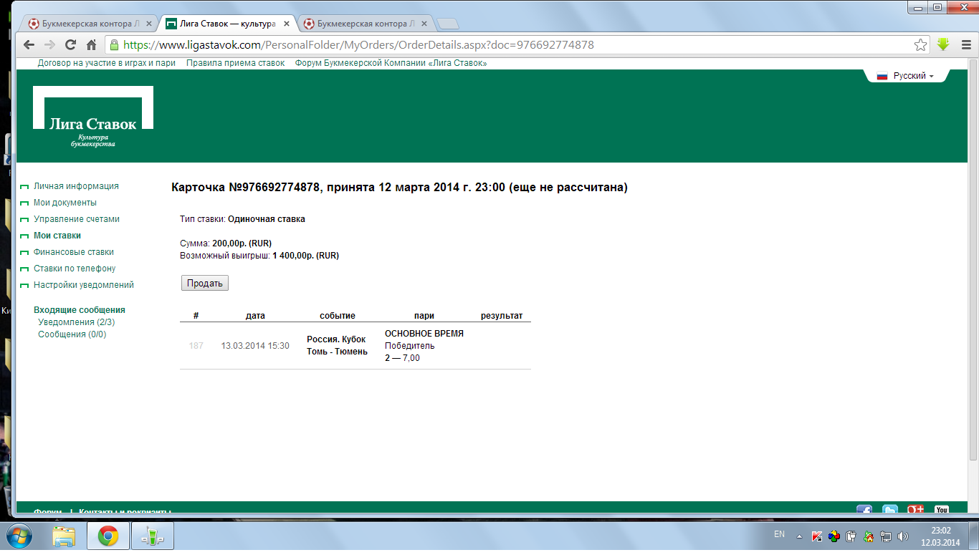Click the Продать button
Viewport: 979px width, 560px height.
[x=205, y=283]
